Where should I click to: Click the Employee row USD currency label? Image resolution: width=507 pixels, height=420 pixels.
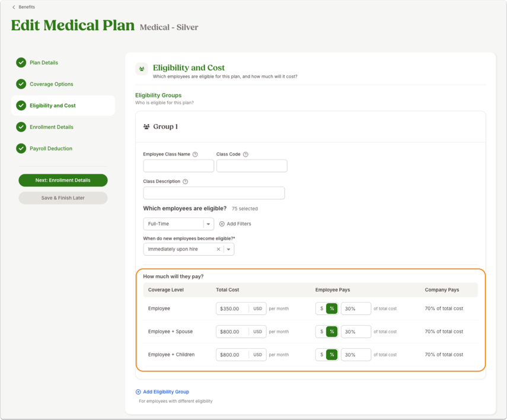pyautogui.click(x=258, y=308)
